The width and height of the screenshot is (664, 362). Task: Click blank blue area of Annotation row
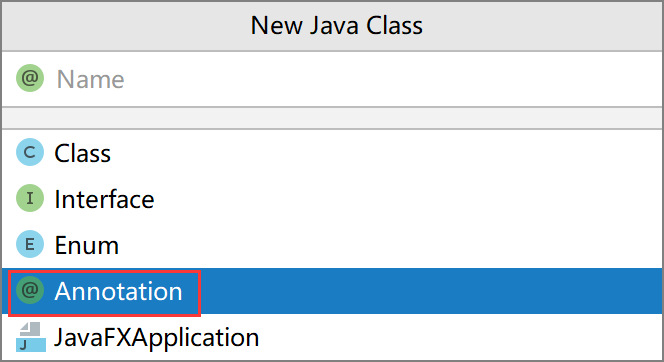pos(423,291)
